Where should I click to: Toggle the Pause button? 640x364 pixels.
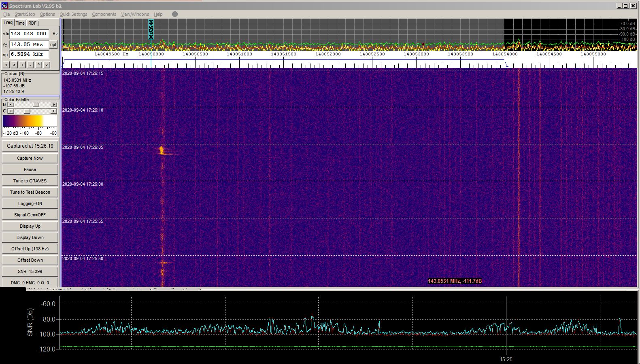(30, 169)
